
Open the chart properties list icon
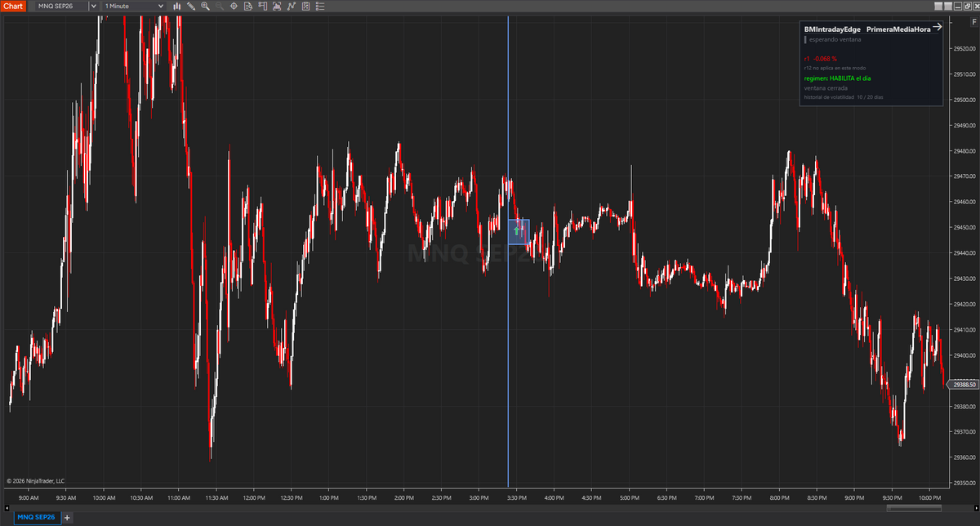point(320,6)
